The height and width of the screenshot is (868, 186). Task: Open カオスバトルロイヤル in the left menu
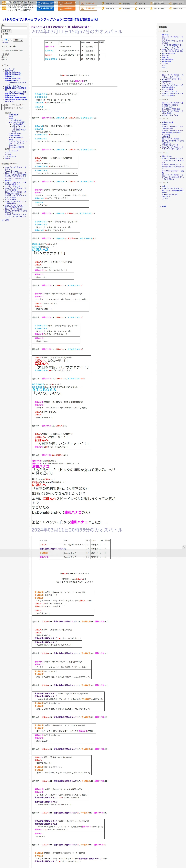tap(13, 86)
